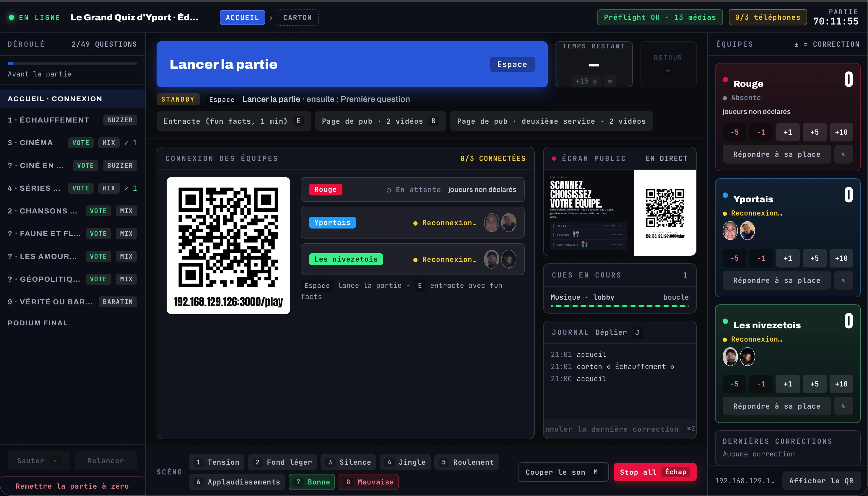Switch to the CARTON step
The width and height of the screenshot is (868, 496).
click(x=298, y=17)
